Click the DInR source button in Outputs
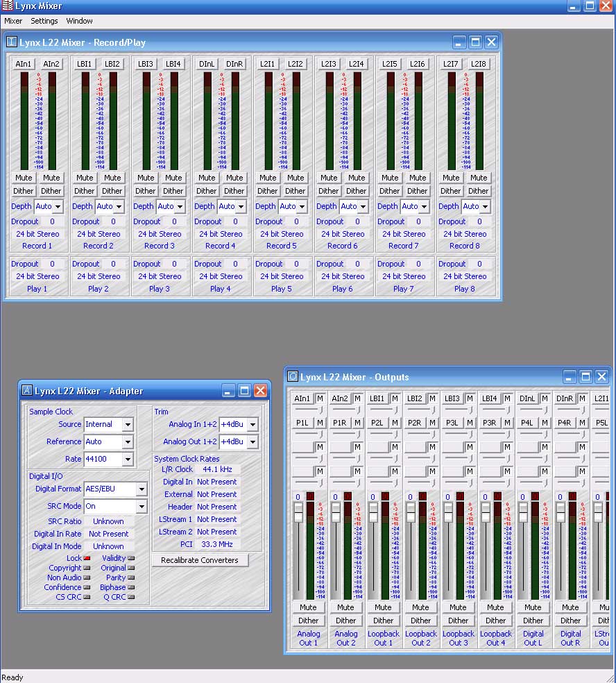The height and width of the screenshot is (683, 616). pos(565,398)
